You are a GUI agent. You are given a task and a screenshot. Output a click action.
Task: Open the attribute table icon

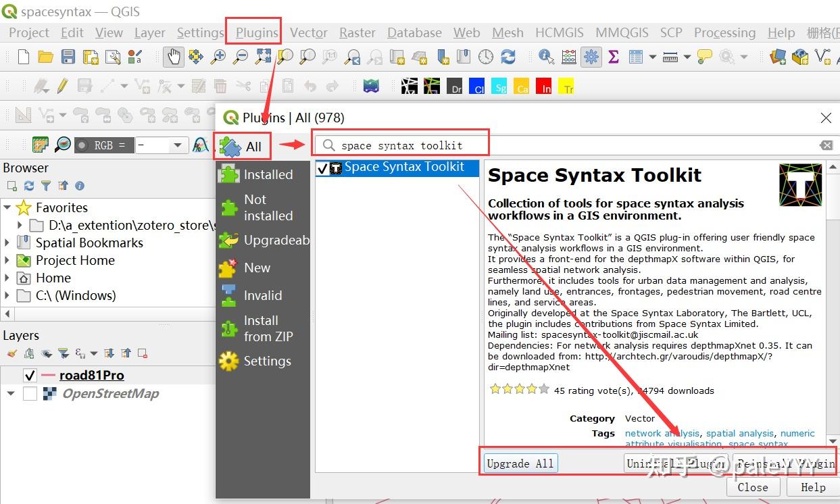[x=636, y=57]
